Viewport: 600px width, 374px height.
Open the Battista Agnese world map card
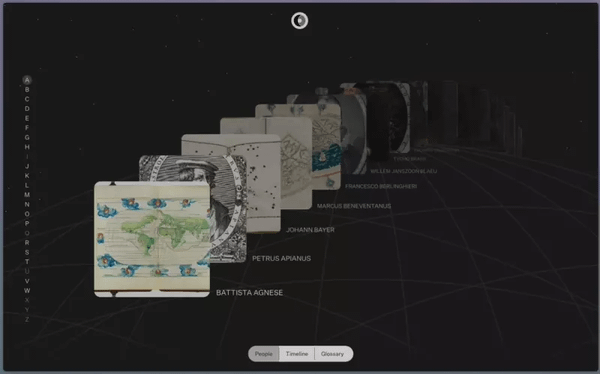tap(152, 239)
